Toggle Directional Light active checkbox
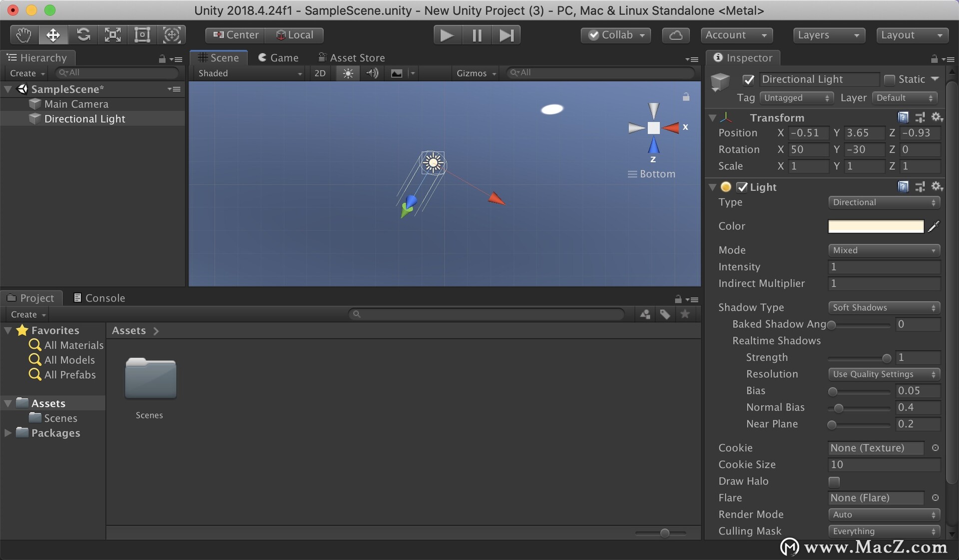Screen dimensions: 959x560 tap(748, 79)
